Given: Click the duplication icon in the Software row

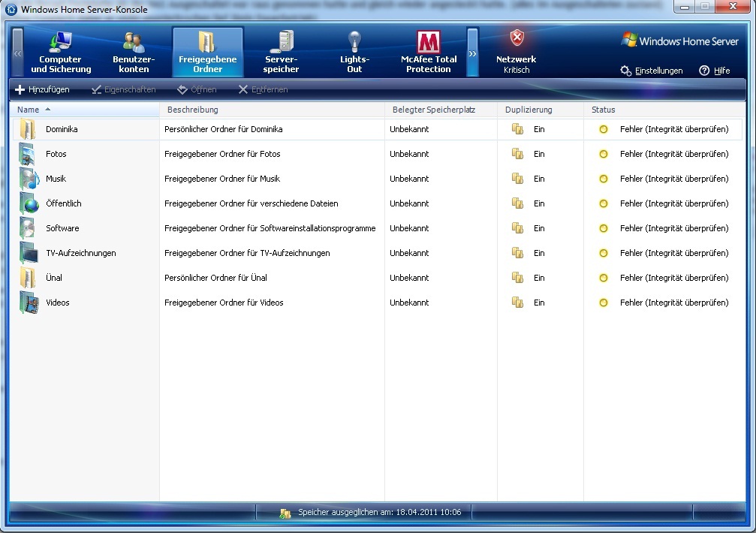Looking at the screenshot, I should [x=517, y=228].
